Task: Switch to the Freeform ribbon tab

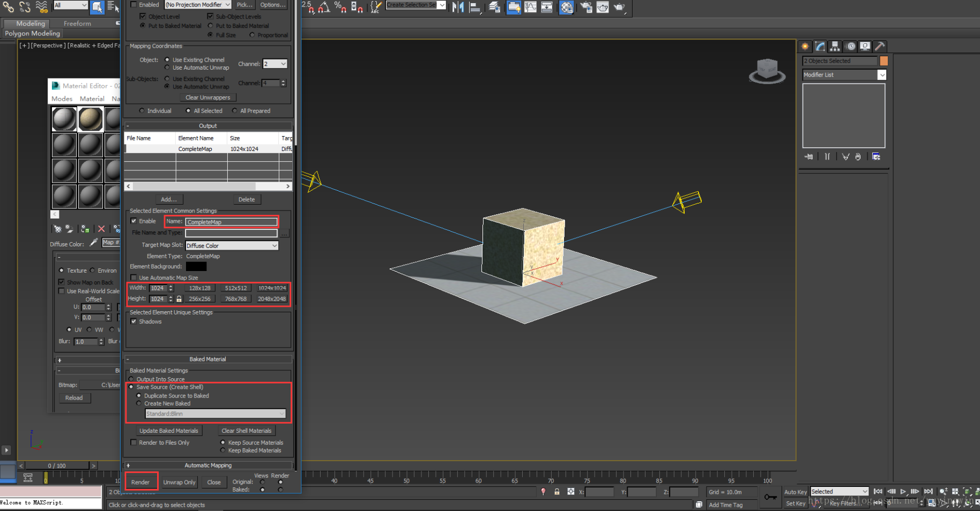Action: (x=77, y=23)
